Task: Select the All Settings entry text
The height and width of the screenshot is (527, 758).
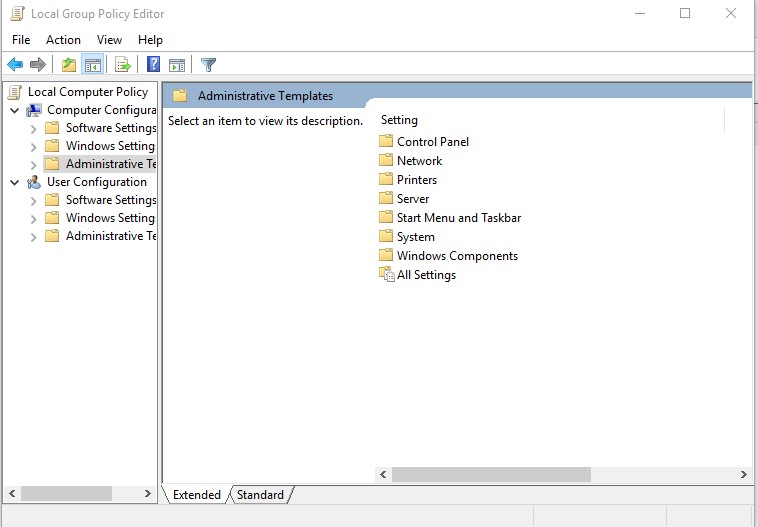Action: pyautogui.click(x=426, y=275)
